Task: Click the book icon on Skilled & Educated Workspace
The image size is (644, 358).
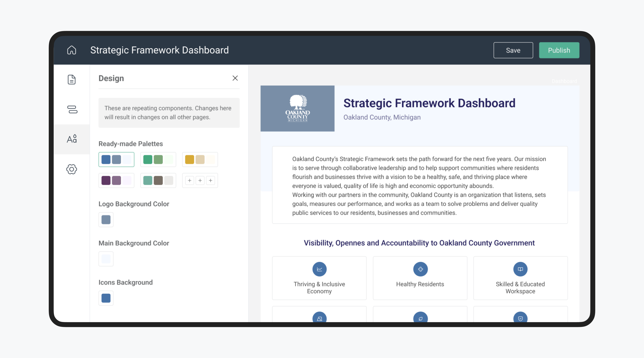Action: point(520,269)
